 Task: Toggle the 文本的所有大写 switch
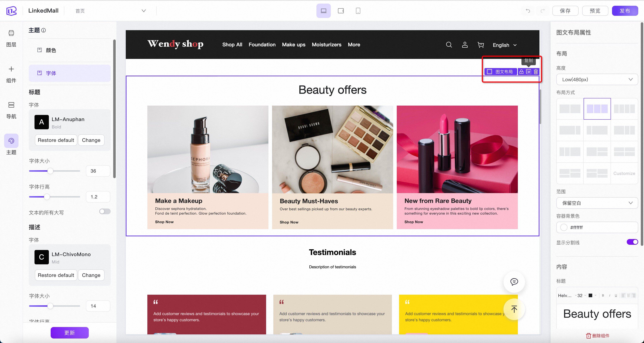point(105,212)
